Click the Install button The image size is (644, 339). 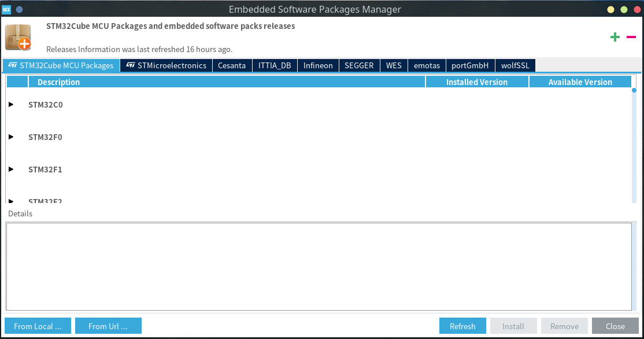coord(513,326)
